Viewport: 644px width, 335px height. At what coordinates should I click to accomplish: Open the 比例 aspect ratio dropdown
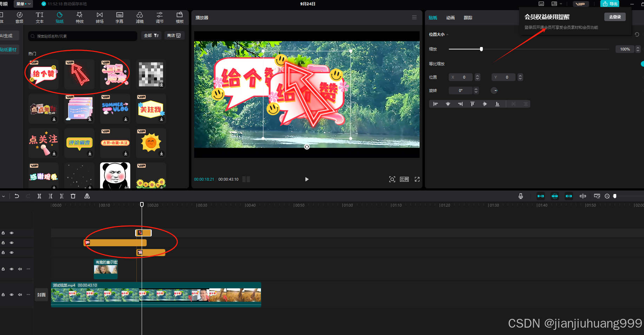point(404,179)
